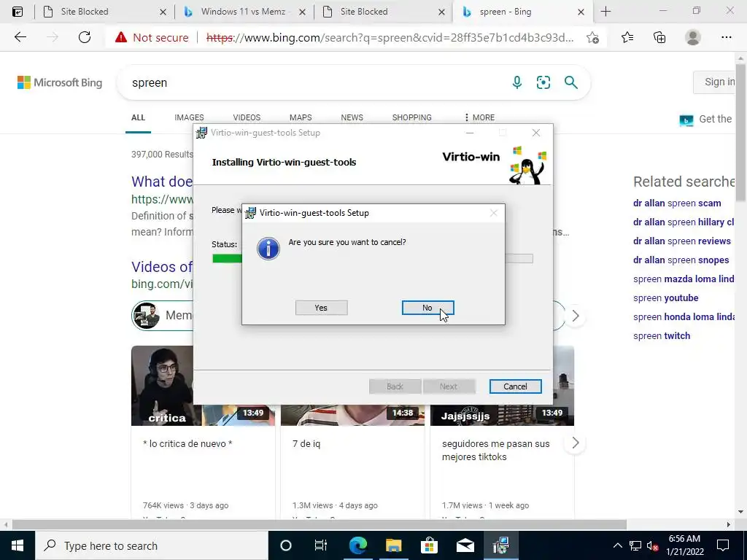Add this page to favorites star

592,37
